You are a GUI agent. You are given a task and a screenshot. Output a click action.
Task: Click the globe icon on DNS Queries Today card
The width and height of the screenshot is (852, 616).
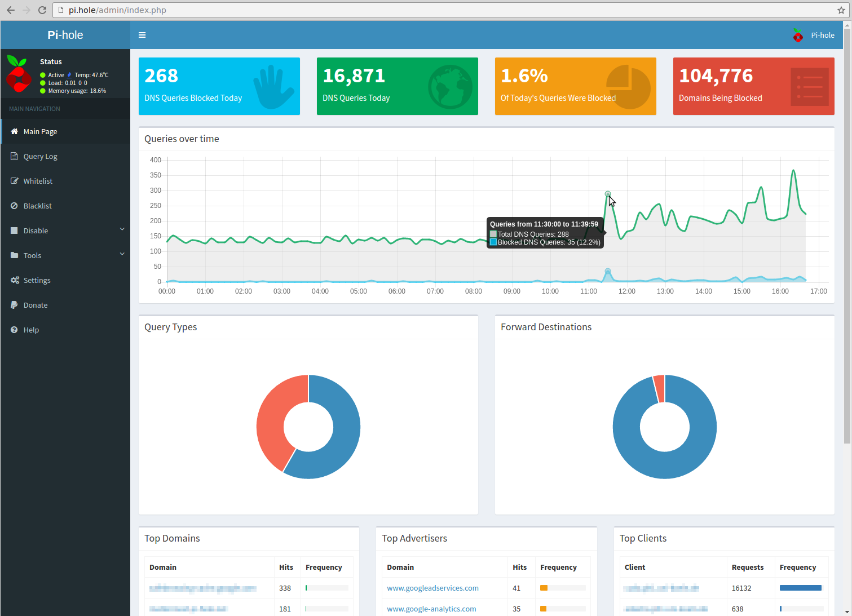[450, 87]
